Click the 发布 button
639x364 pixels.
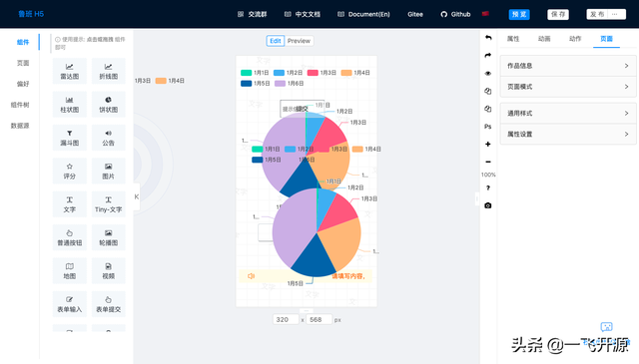tap(597, 14)
